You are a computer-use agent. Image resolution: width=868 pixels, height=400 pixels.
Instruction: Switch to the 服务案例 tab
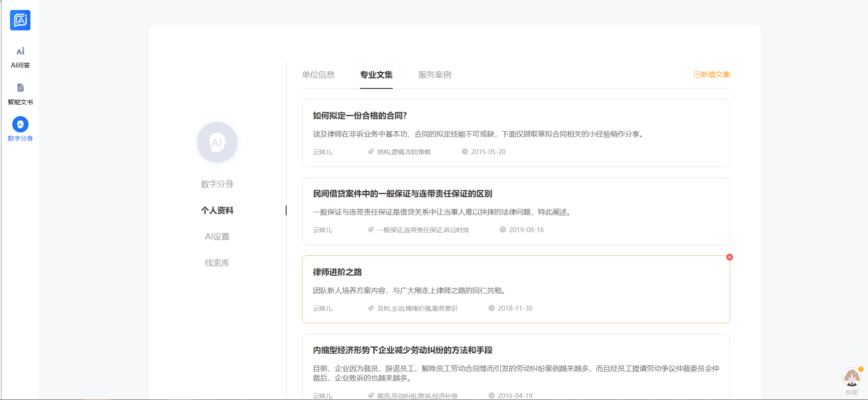coord(434,75)
